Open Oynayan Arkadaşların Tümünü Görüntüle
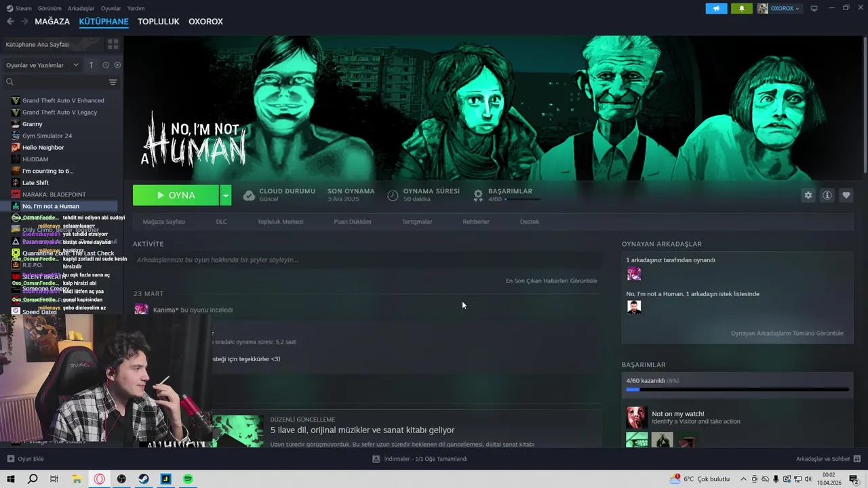This screenshot has height=488, width=868. point(787,333)
